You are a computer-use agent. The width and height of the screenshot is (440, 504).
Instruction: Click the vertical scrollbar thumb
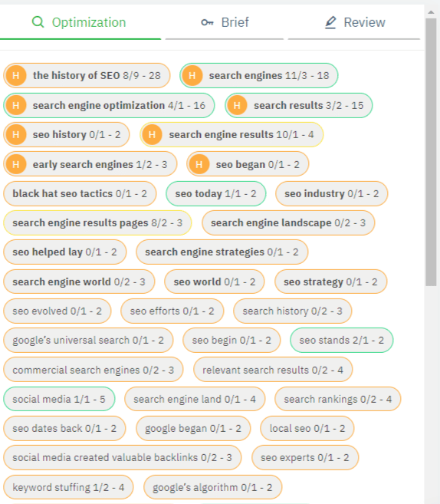click(431, 152)
